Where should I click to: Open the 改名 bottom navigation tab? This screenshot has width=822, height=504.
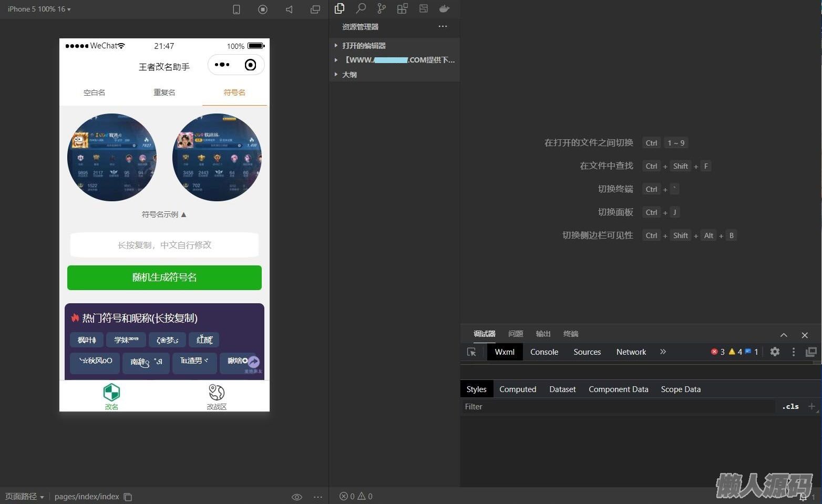pyautogui.click(x=111, y=396)
